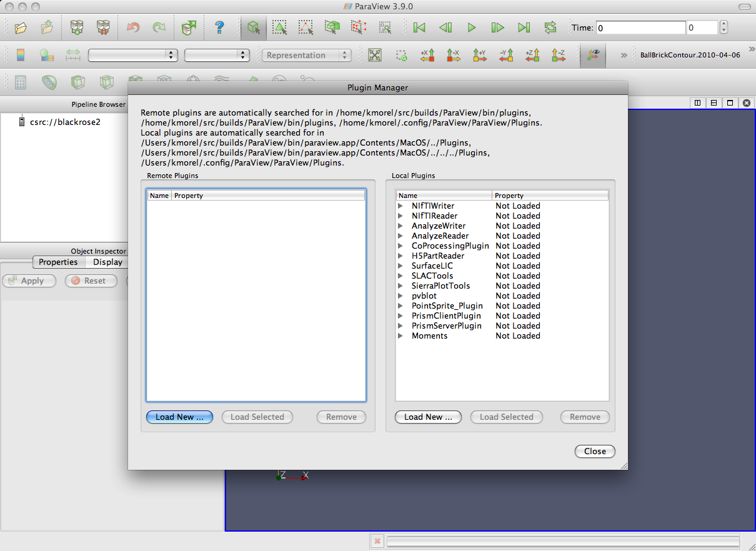This screenshot has width=756, height=551.
Task: Click the Reset button in Object Inspector
Action: pyautogui.click(x=91, y=281)
